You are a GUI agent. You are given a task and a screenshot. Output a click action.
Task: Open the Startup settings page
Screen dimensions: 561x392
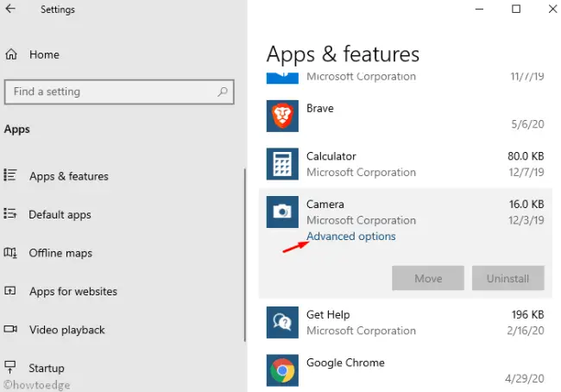pos(47,369)
